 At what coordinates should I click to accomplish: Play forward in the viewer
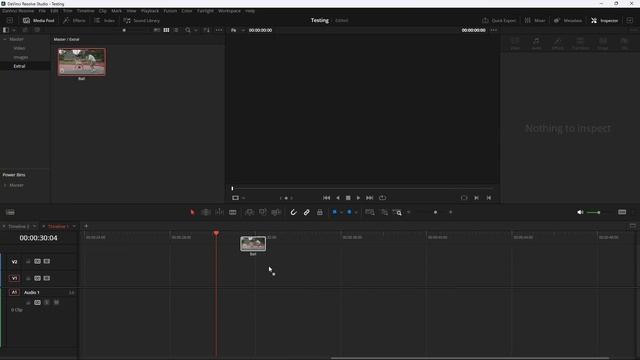358,198
